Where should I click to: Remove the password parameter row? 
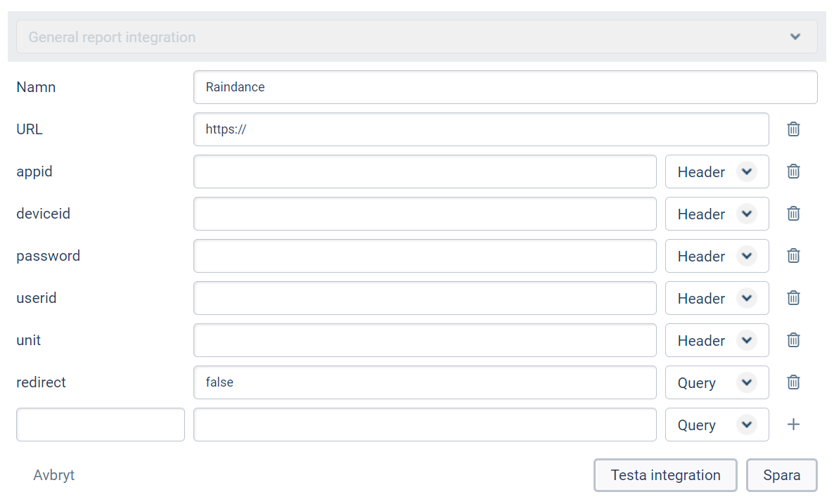(x=793, y=256)
